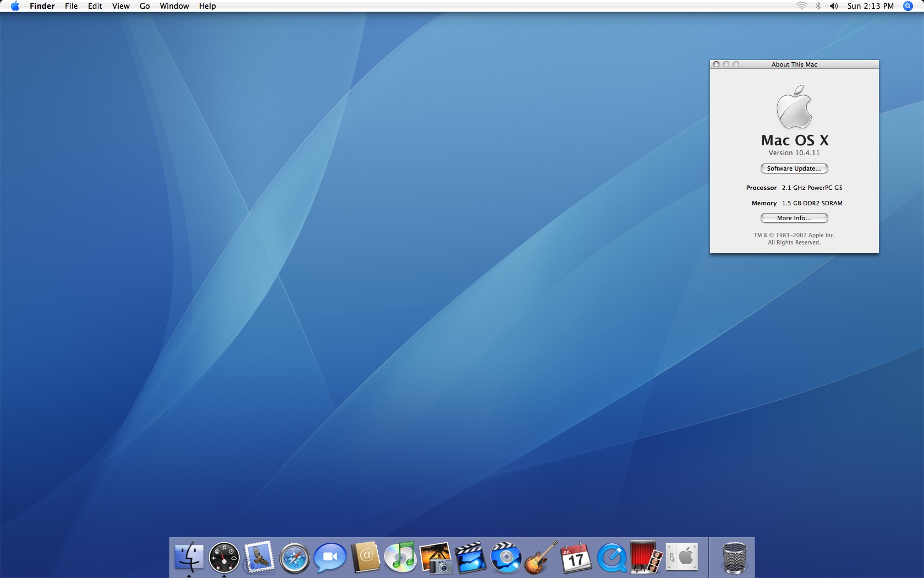924x578 pixels.
Task: Open Address Book in the Dock
Action: pos(366,557)
